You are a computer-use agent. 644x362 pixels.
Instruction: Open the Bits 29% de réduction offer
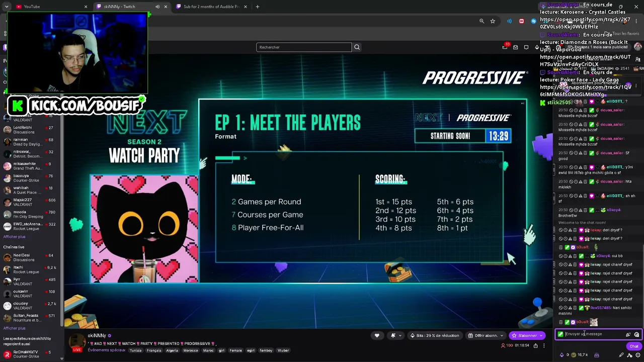tap(435, 335)
